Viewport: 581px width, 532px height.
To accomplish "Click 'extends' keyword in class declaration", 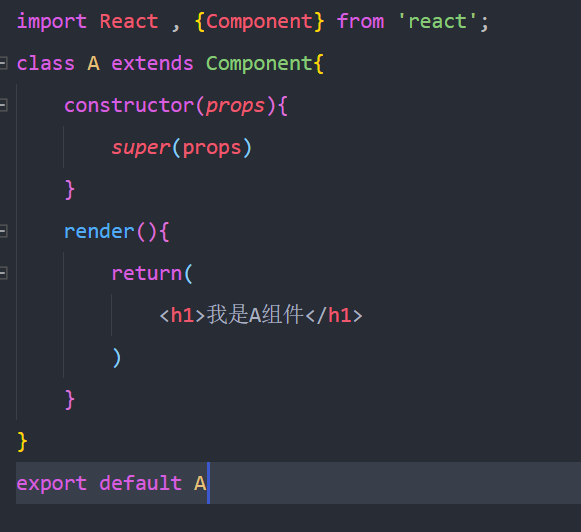I will point(152,63).
